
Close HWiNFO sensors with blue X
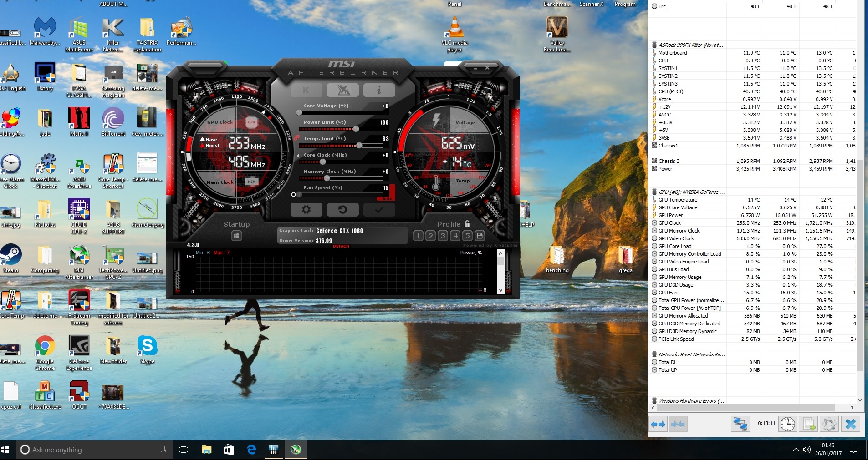point(850,424)
